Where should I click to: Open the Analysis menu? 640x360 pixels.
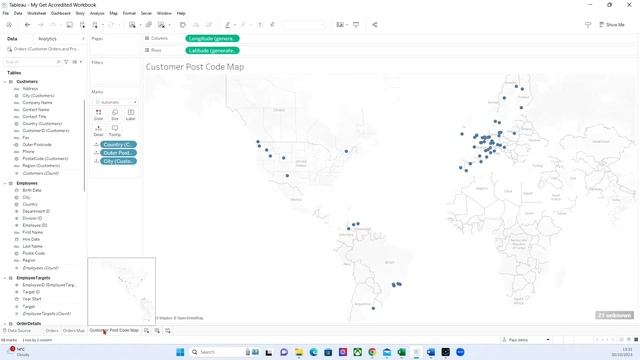97,13
